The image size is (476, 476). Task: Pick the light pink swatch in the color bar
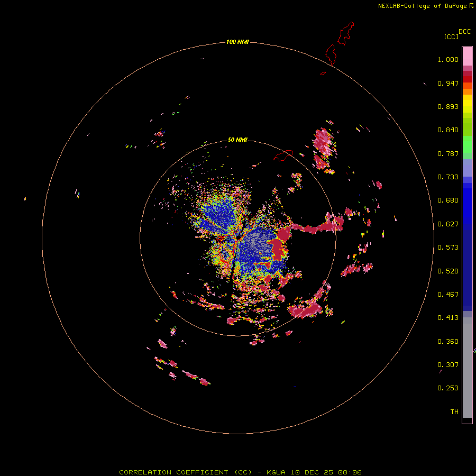(467, 57)
